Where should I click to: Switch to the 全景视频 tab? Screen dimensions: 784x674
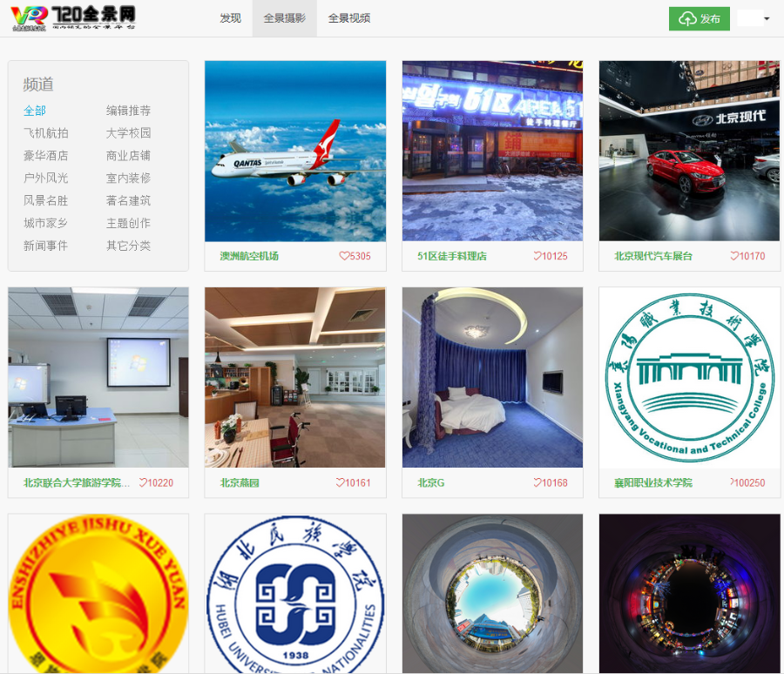coord(348,17)
